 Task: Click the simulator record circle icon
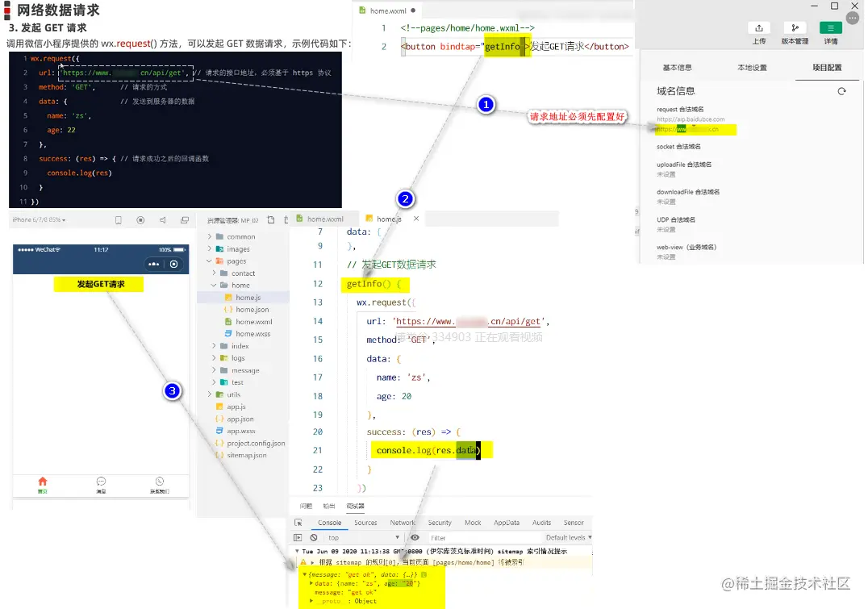pos(140,219)
